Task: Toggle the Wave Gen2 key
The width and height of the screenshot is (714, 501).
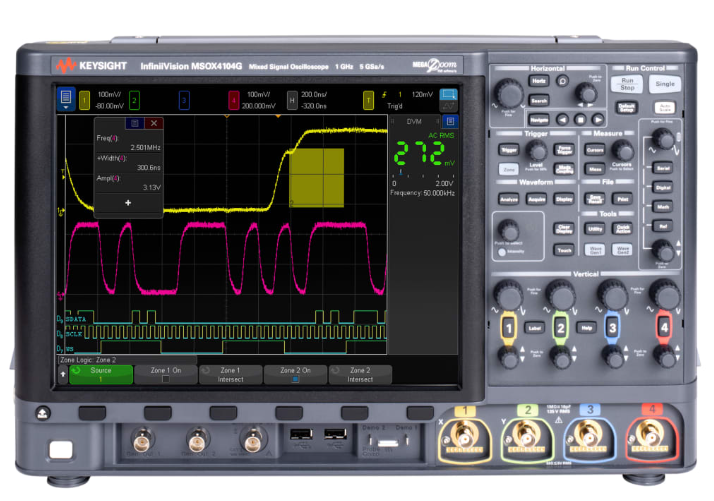Action: pos(622,250)
